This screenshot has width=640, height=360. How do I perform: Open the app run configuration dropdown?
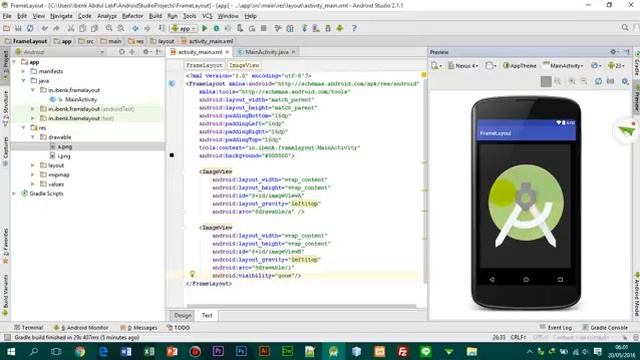pyautogui.click(x=184, y=28)
